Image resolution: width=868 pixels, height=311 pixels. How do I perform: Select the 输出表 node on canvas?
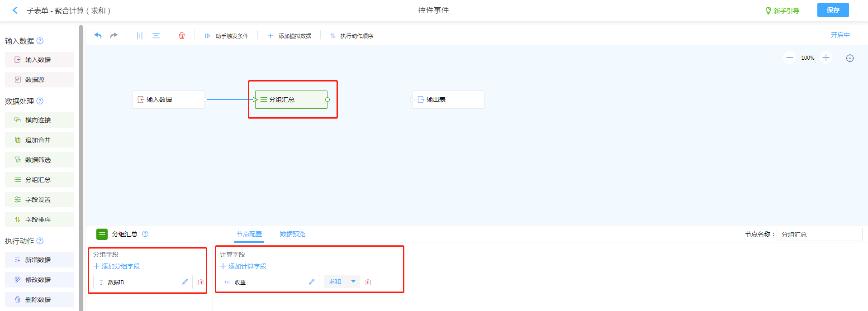coord(448,100)
